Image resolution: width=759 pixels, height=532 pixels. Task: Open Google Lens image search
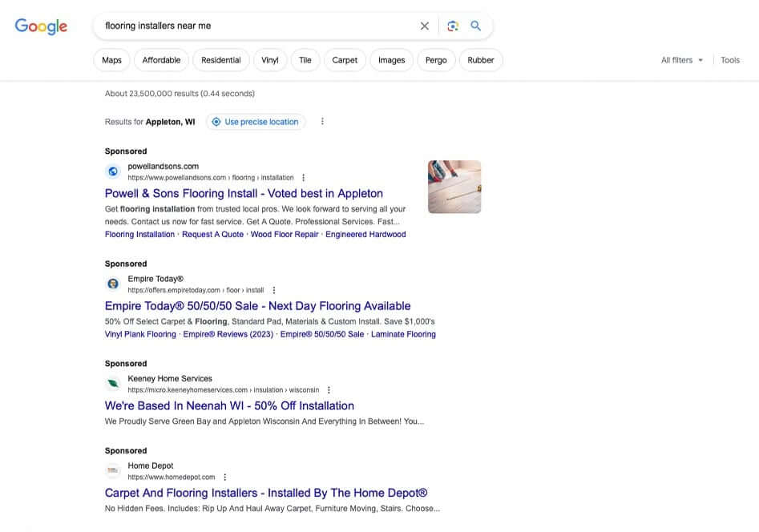click(x=453, y=26)
